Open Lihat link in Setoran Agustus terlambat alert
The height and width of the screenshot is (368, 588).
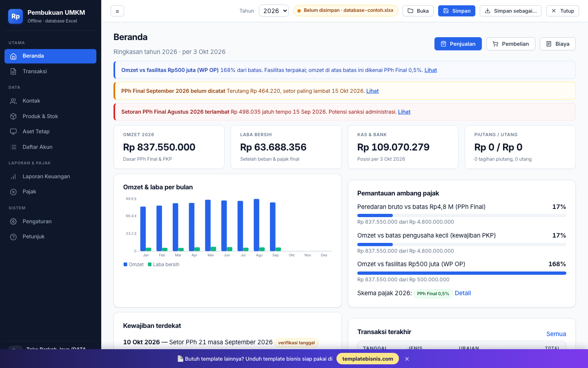[404, 112]
